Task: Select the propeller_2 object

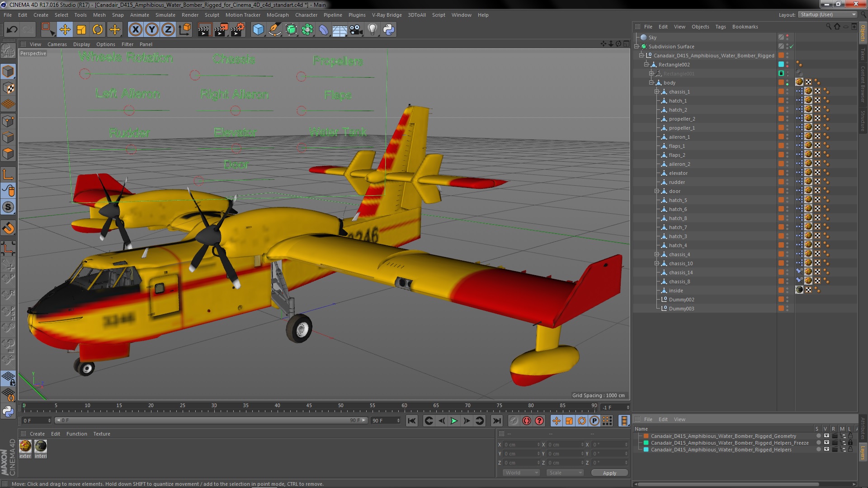Action: [682, 119]
